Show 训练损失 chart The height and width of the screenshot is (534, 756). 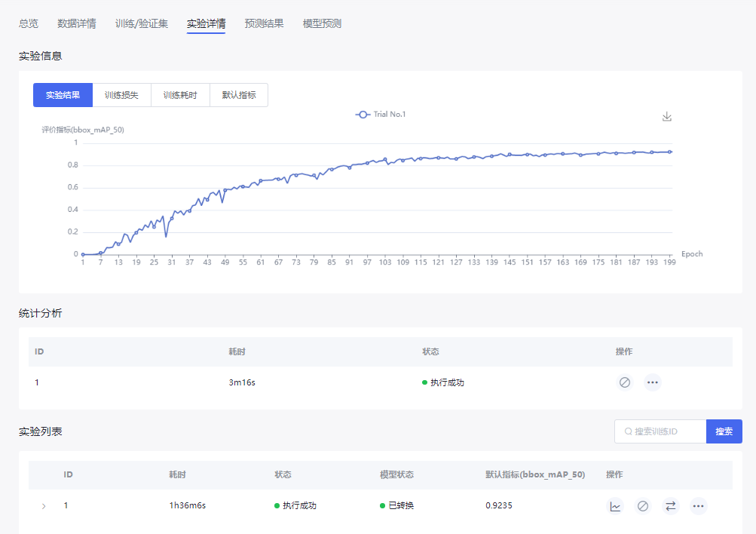121,95
